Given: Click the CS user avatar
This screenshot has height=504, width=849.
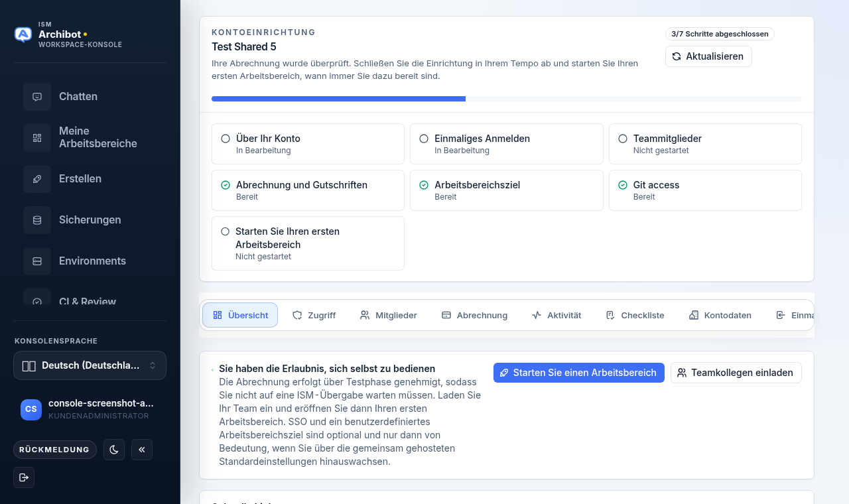Looking at the screenshot, I should 31,409.
